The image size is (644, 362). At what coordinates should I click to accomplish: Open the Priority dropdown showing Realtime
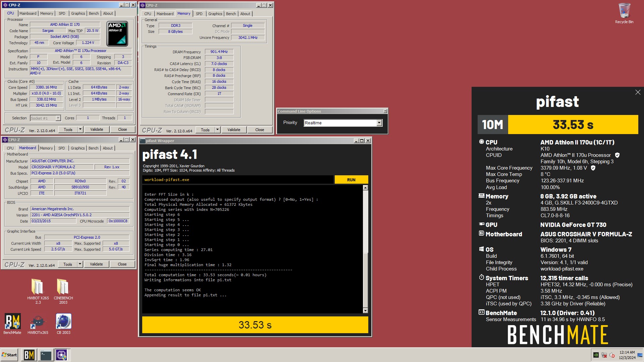pos(379,123)
